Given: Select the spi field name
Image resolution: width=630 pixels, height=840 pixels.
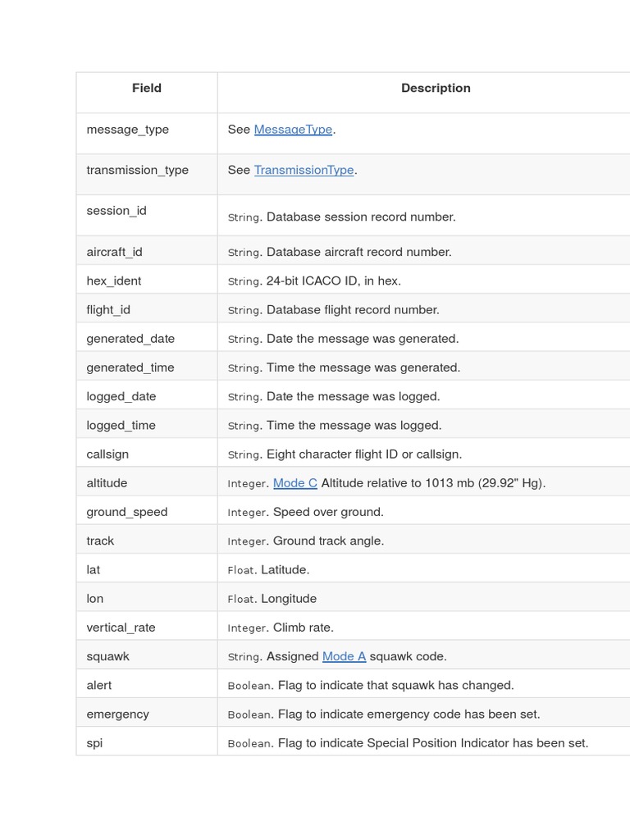Looking at the screenshot, I should coord(95,743).
